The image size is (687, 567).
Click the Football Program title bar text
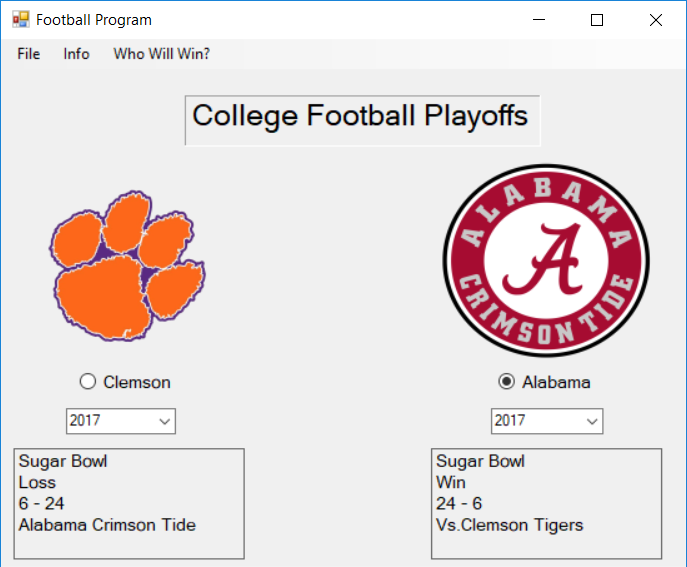tap(94, 20)
